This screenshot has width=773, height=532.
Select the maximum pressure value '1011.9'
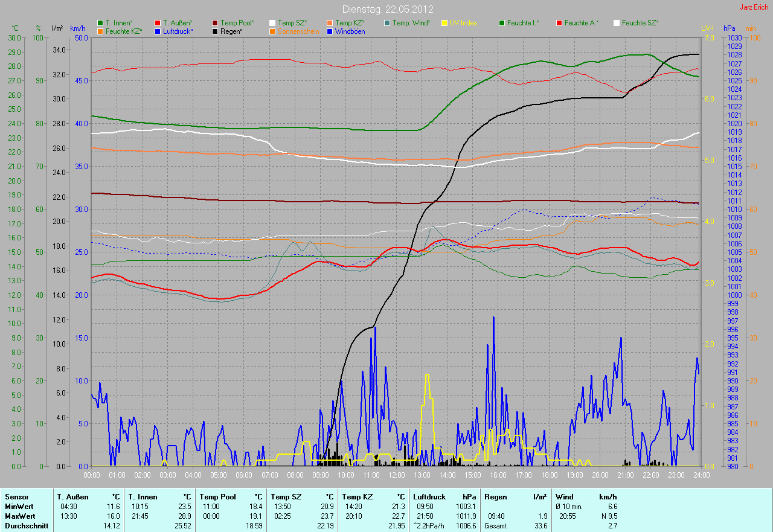[465, 516]
